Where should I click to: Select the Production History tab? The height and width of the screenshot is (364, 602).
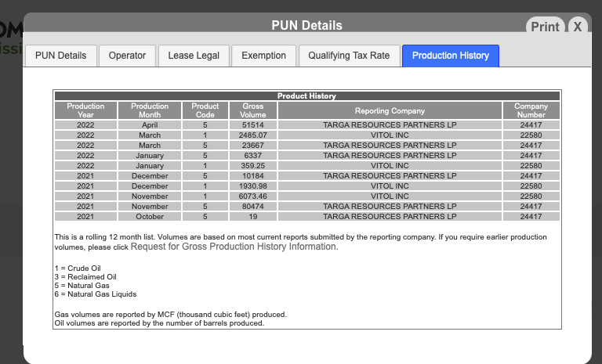451,56
